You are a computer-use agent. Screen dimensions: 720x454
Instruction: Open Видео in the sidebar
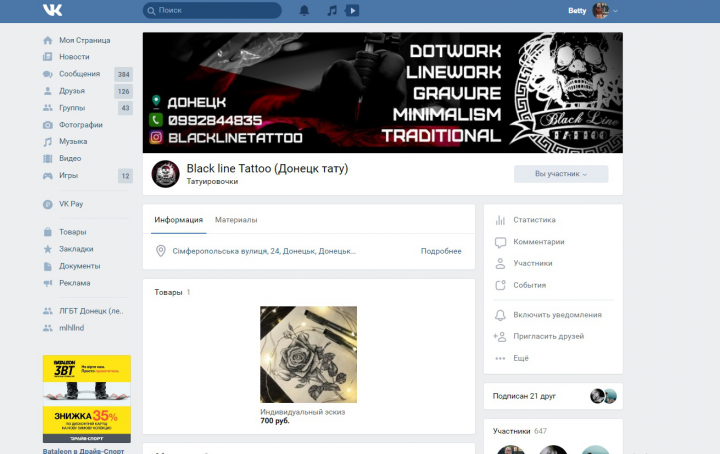tap(70, 158)
